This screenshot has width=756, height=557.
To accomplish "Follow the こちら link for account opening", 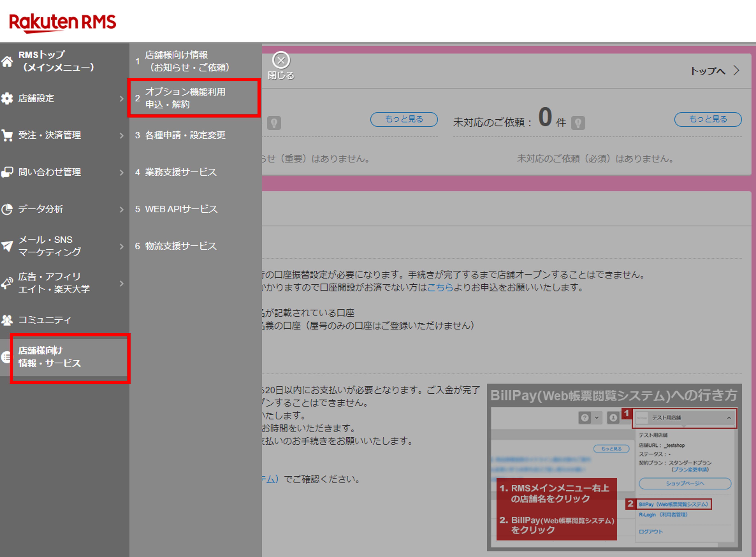I will [x=440, y=288].
